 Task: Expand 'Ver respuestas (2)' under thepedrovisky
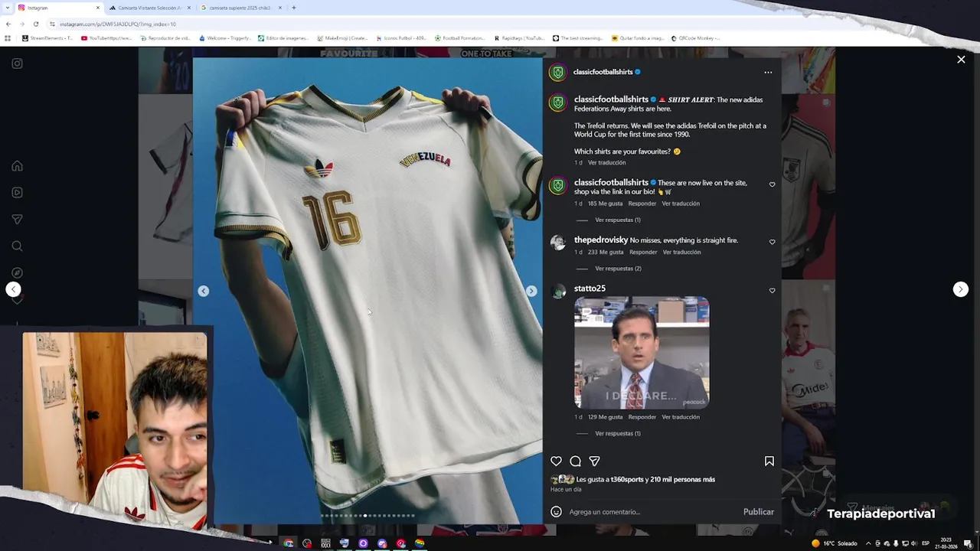[618, 269]
